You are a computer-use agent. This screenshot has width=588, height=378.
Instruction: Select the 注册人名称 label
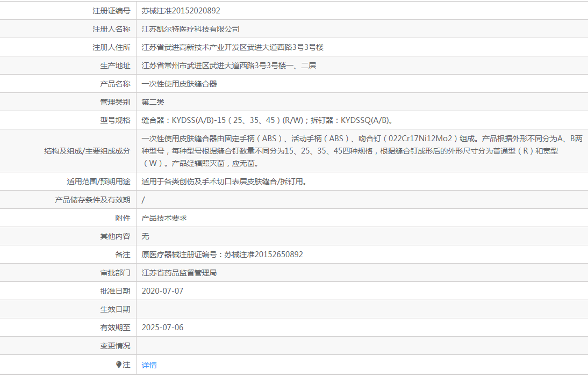click(x=111, y=29)
